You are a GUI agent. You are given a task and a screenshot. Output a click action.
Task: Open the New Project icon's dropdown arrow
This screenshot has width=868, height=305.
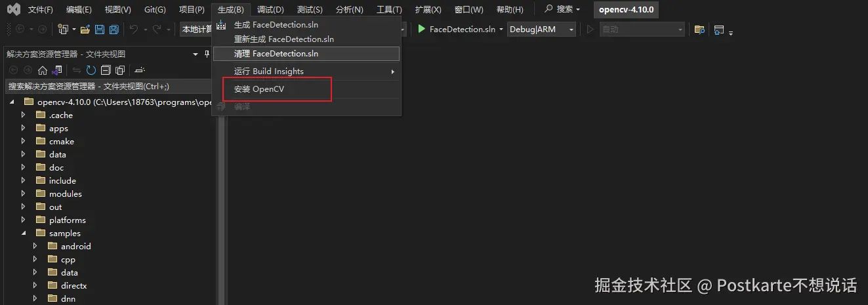tap(74, 30)
